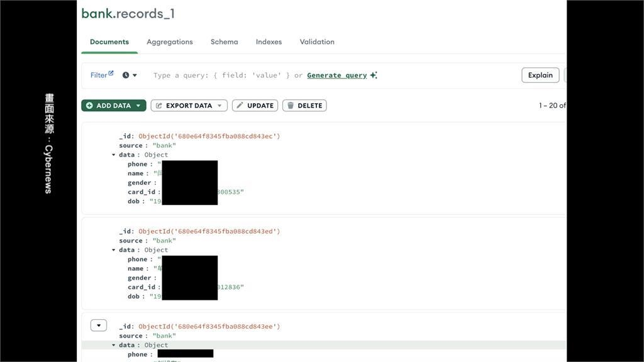Open the EXPORT DATA dropdown arrow

[x=219, y=106]
